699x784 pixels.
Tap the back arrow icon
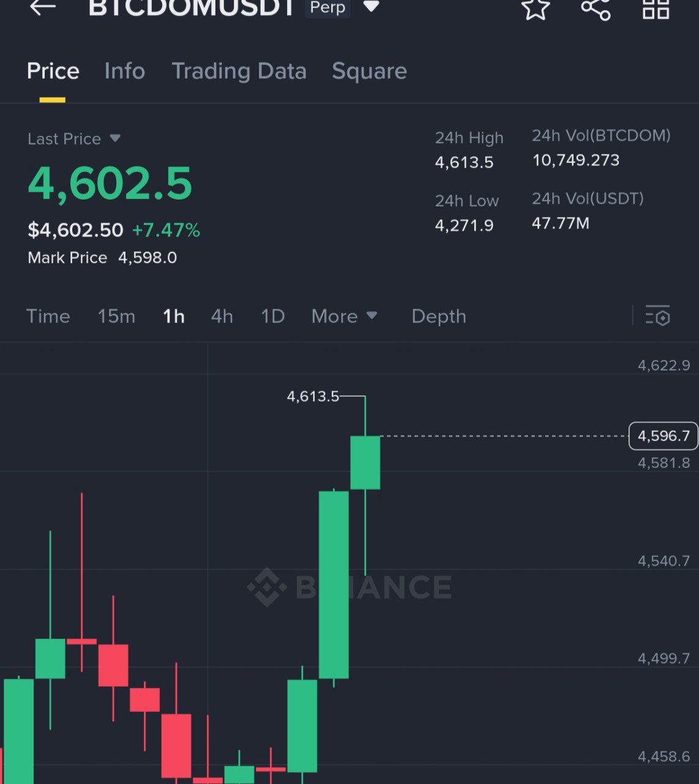[43, 7]
